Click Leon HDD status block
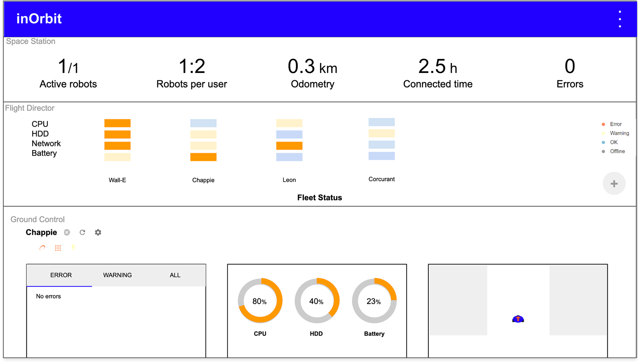The height and width of the screenshot is (364, 640). [x=289, y=134]
